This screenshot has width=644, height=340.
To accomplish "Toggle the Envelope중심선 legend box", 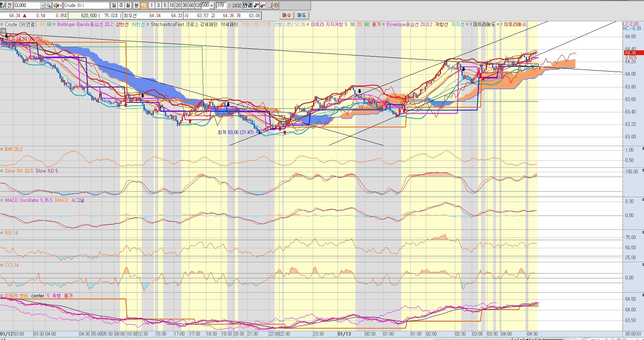I will pyautogui.click(x=383, y=25).
